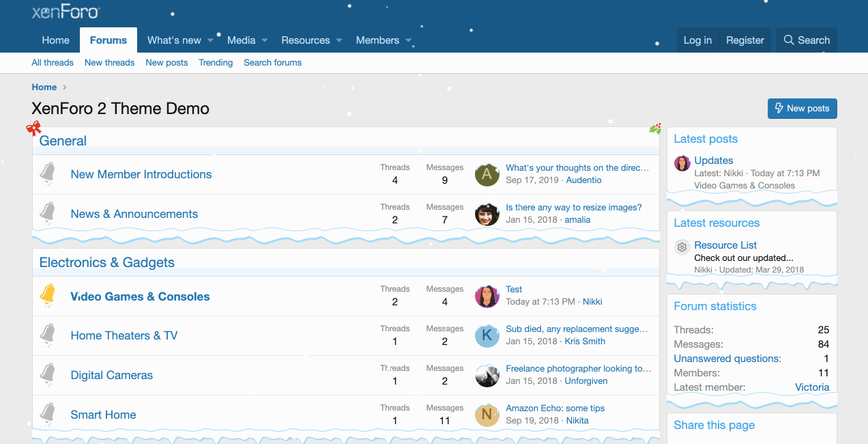Click the gear icon beside Resource List
The image size is (868, 444).
coord(682,247)
